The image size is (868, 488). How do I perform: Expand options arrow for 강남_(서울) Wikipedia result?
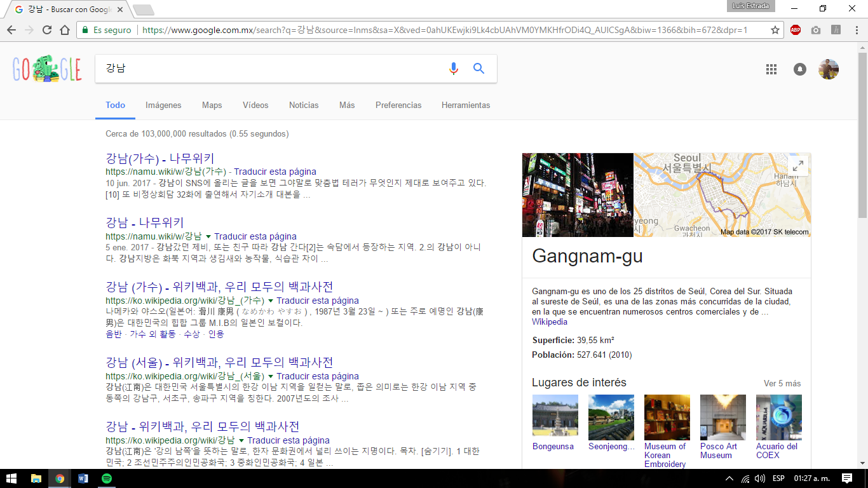coord(270,376)
